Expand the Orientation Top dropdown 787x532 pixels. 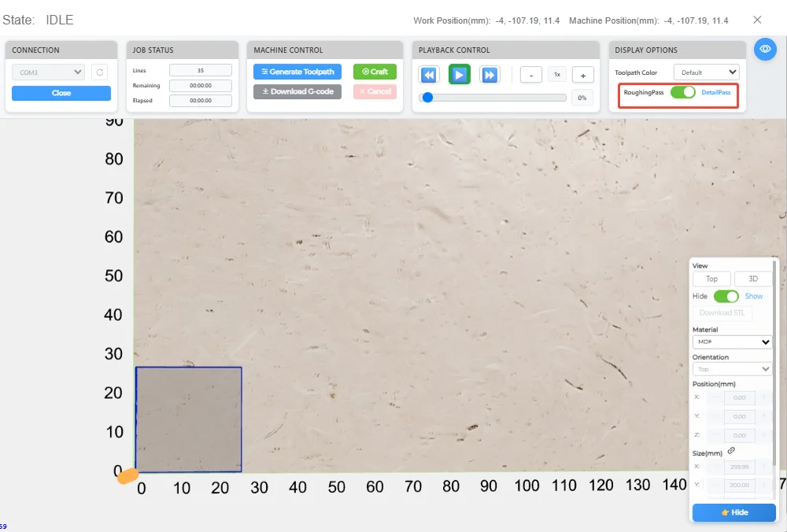coord(732,369)
